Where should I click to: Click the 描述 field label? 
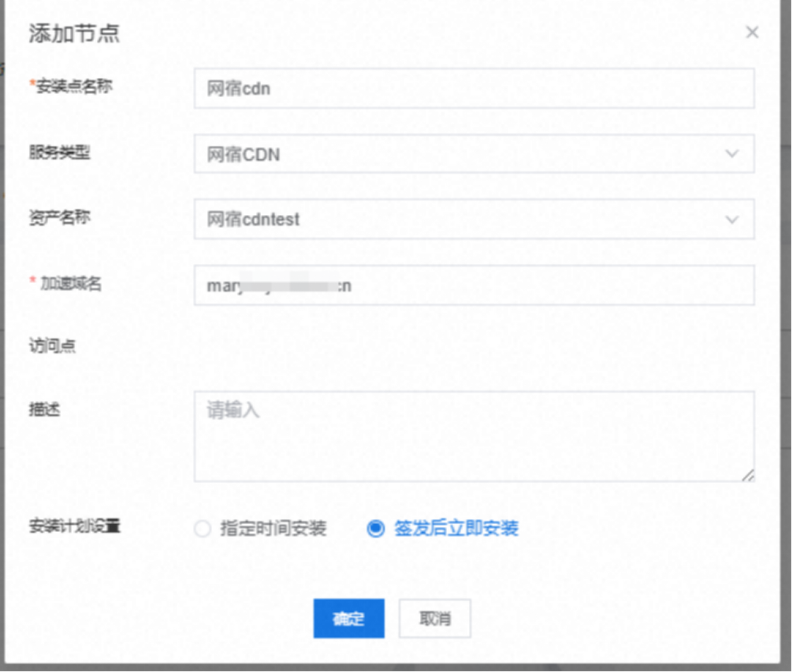point(45,410)
